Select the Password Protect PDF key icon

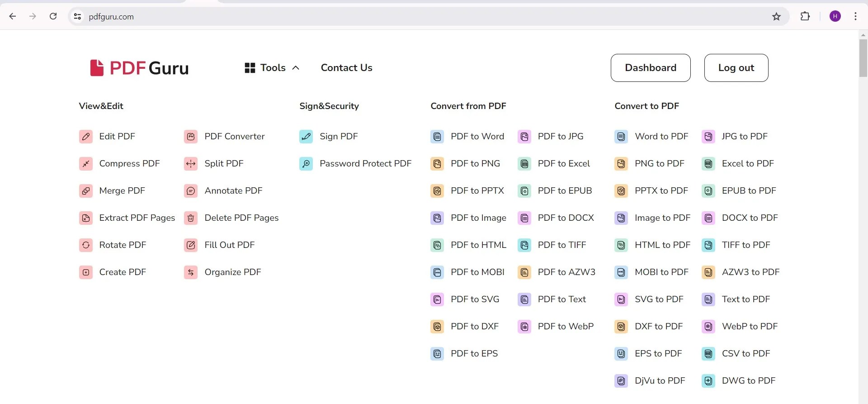[306, 163]
